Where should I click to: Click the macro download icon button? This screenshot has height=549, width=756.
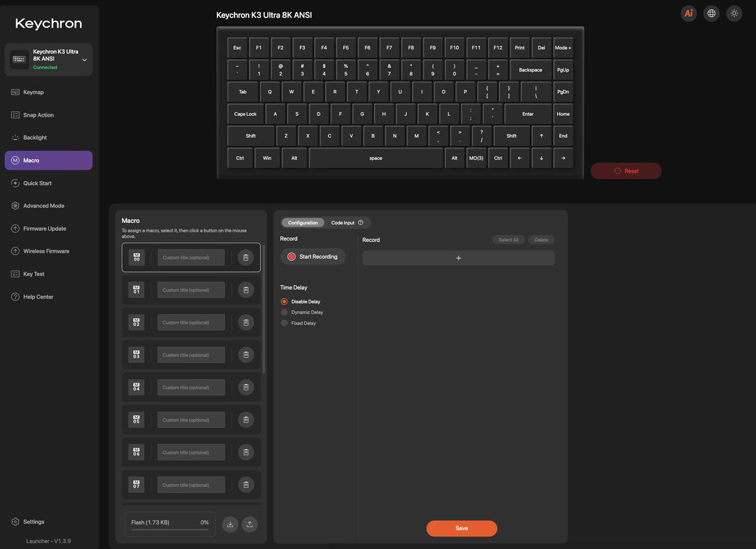[230, 524]
